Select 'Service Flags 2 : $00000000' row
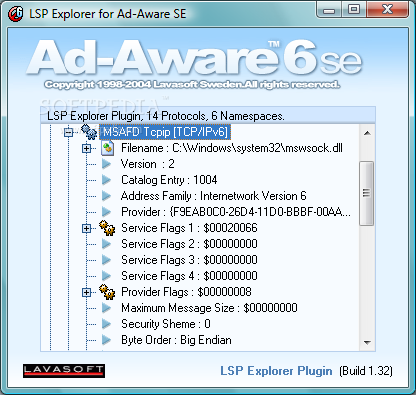The height and width of the screenshot is (395, 416). (x=189, y=244)
